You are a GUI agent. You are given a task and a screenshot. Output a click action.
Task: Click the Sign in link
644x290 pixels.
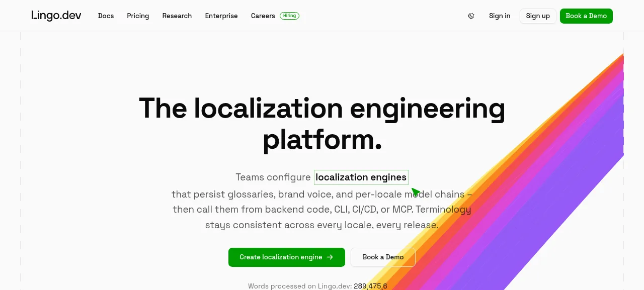point(500,16)
